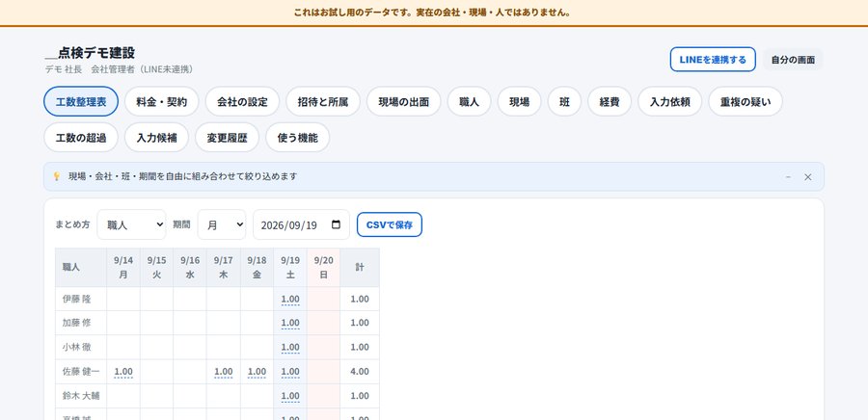This screenshot has width=868, height=420.
Task: Click 伊藤 隆's 9/19 value 1.00
Action: click(x=290, y=300)
